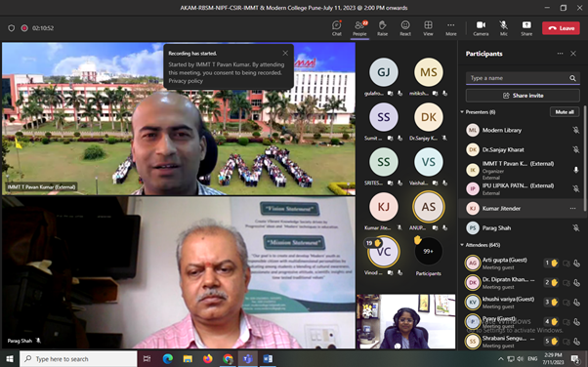Screen dimensions: 588x367
Task: Open Firefox from the taskbar
Action: click(x=207, y=359)
